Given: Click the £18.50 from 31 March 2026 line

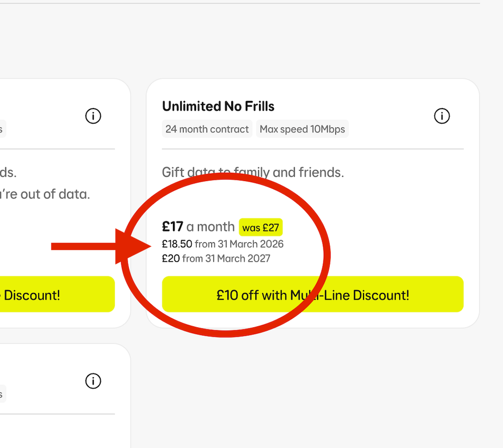Looking at the screenshot, I should coord(223,244).
